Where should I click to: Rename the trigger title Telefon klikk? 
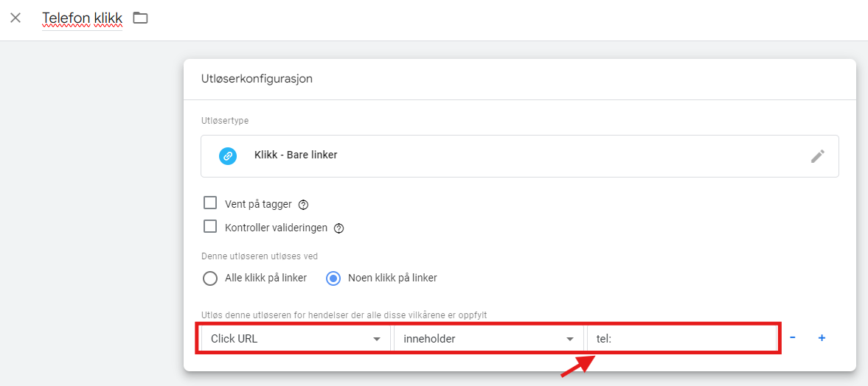click(x=82, y=18)
